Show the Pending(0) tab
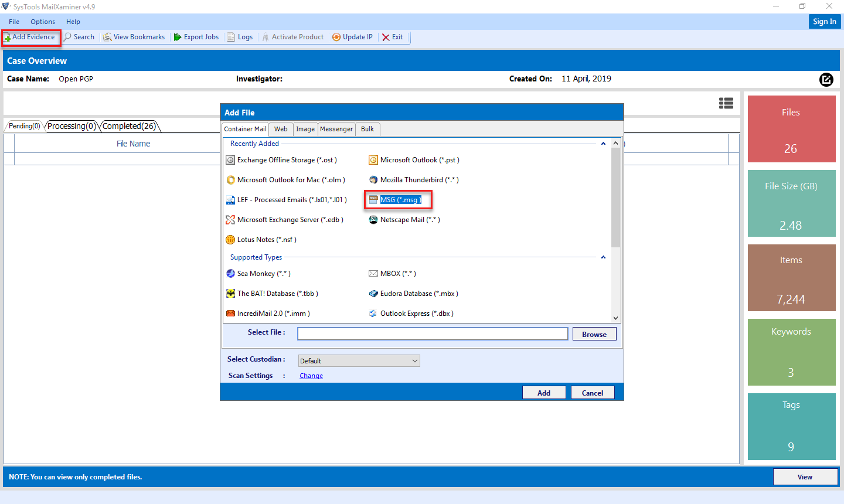844x504 pixels. pos(25,126)
